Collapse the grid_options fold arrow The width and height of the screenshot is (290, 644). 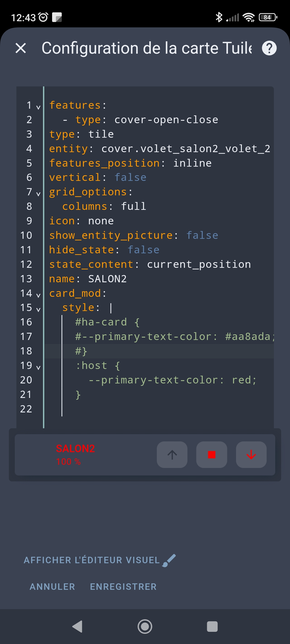[x=38, y=194]
